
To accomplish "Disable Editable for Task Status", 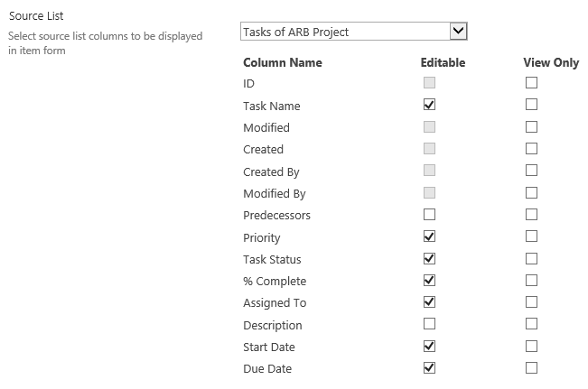I will [429, 259].
